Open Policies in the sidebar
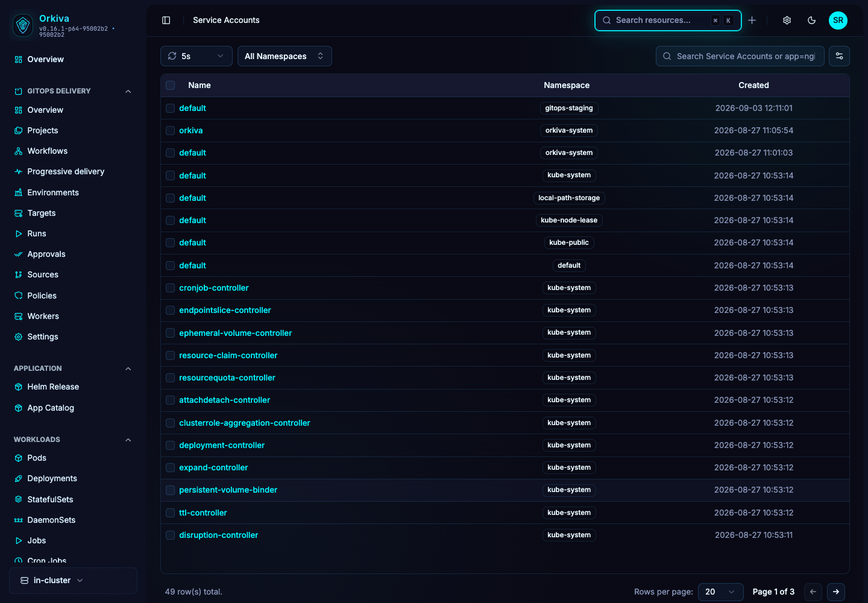The width and height of the screenshot is (868, 603). pyautogui.click(x=42, y=295)
